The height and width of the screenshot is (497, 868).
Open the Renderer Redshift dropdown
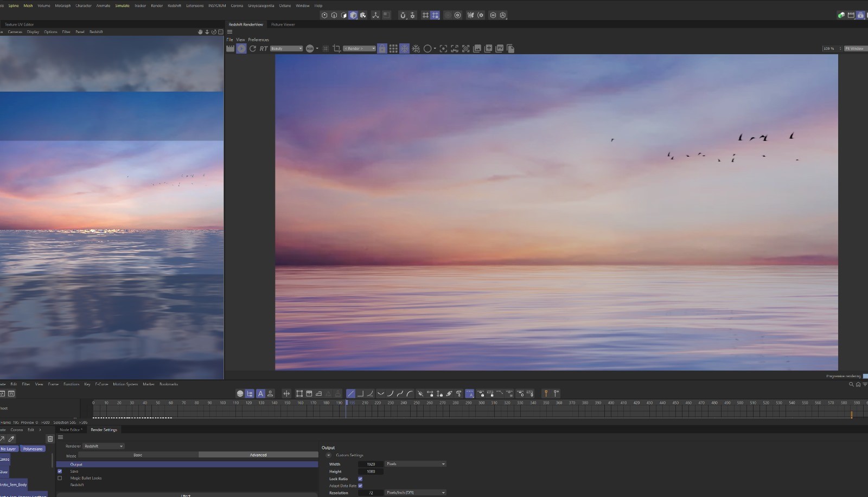click(104, 446)
